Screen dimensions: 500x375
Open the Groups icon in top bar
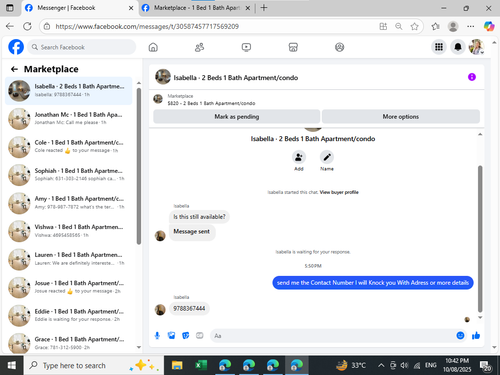point(339,47)
